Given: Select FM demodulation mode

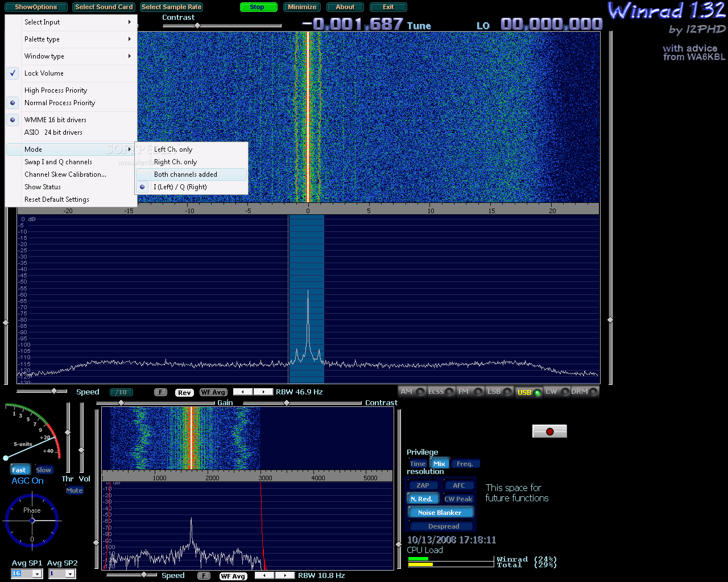Looking at the screenshot, I should click(x=470, y=392).
